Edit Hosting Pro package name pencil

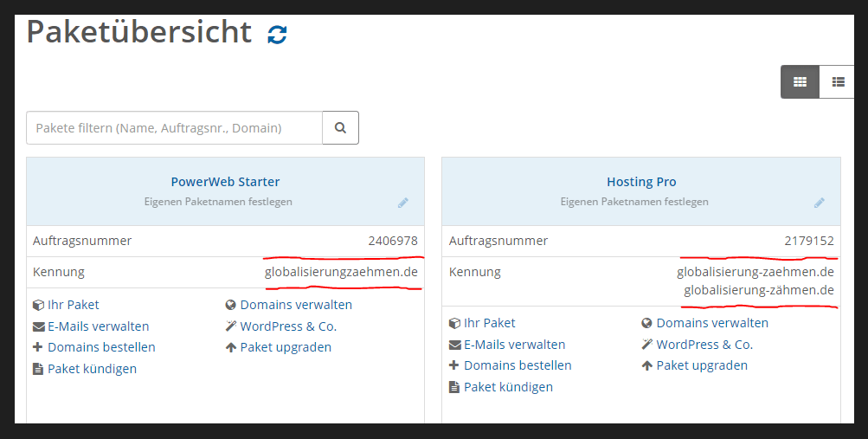(x=820, y=203)
